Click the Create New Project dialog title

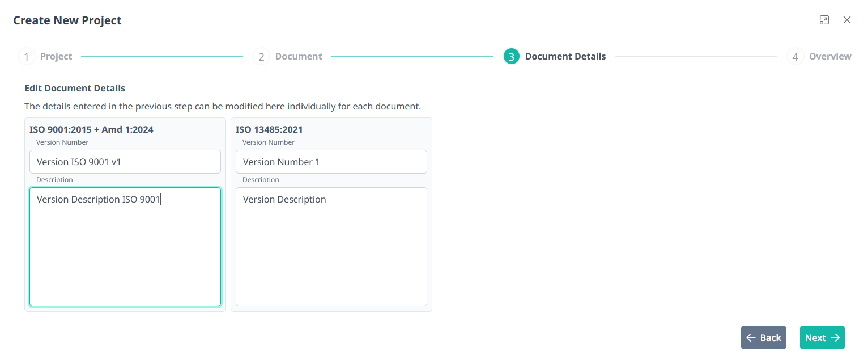point(67,20)
